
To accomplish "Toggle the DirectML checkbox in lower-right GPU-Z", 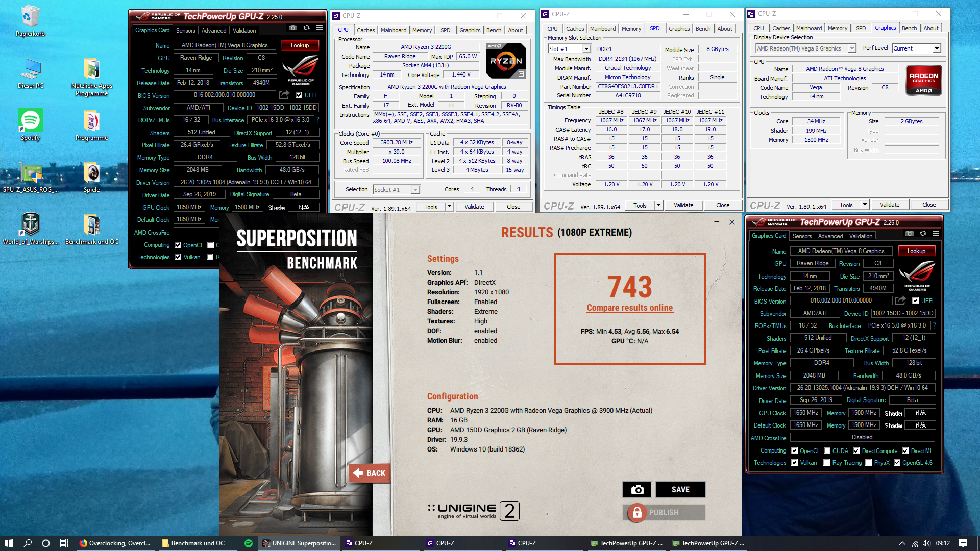I will (x=905, y=451).
